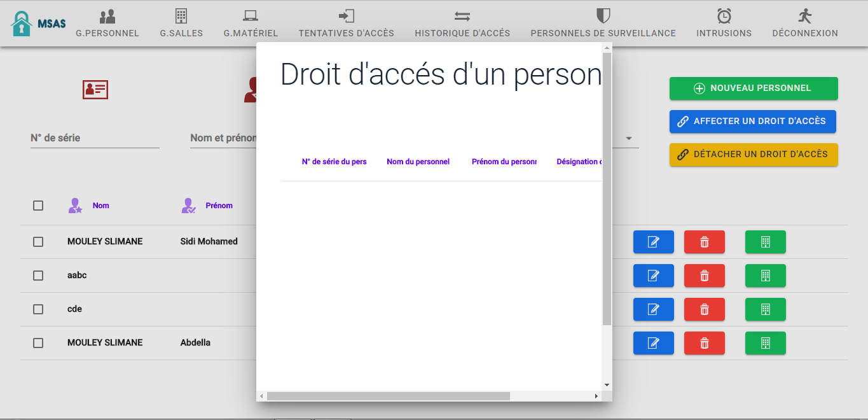Click DÉTACHER UN DROIT D'ACCÈS button
Screen dimensions: 868x420
pyautogui.click(x=754, y=155)
